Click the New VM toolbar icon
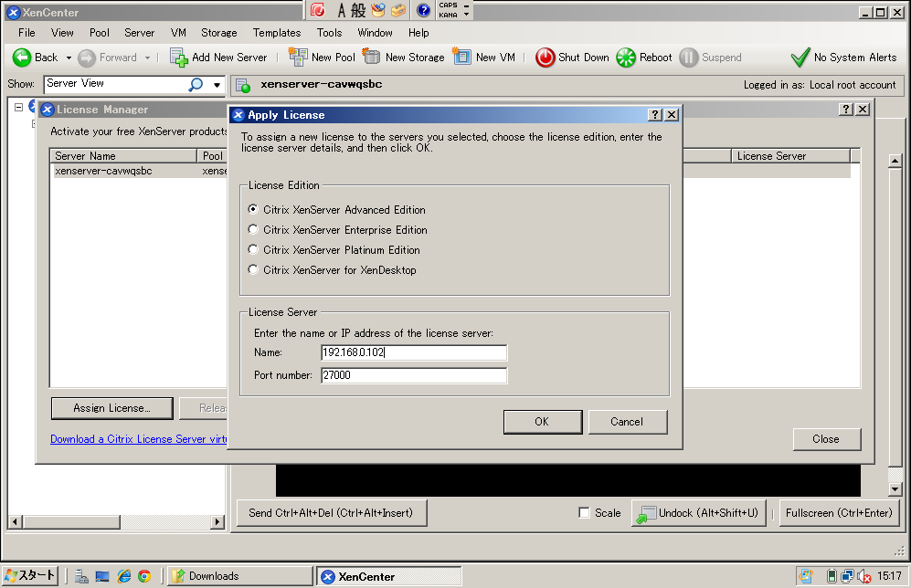Viewport: 911px width, 588px height. coord(461,57)
